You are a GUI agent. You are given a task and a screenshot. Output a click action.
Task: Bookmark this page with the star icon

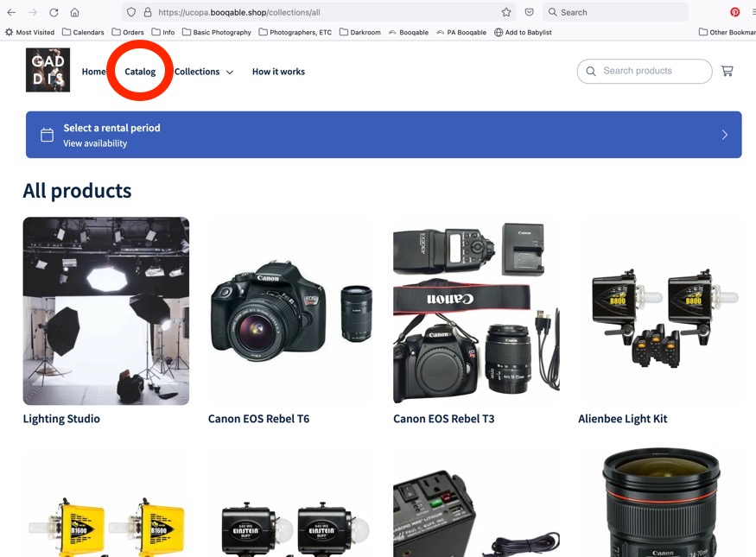(x=506, y=13)
